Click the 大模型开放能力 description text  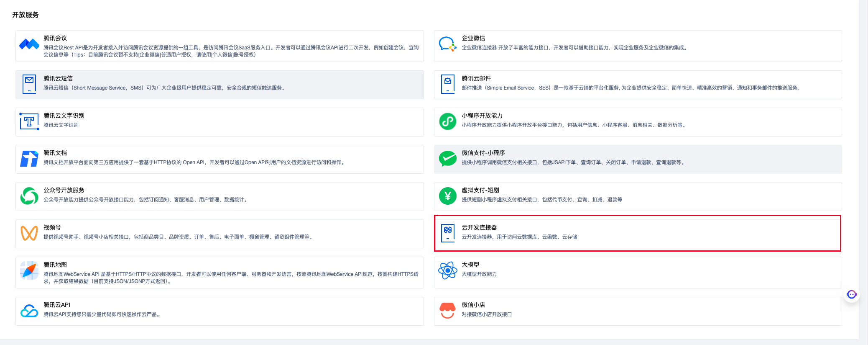(x=479, y=274)
